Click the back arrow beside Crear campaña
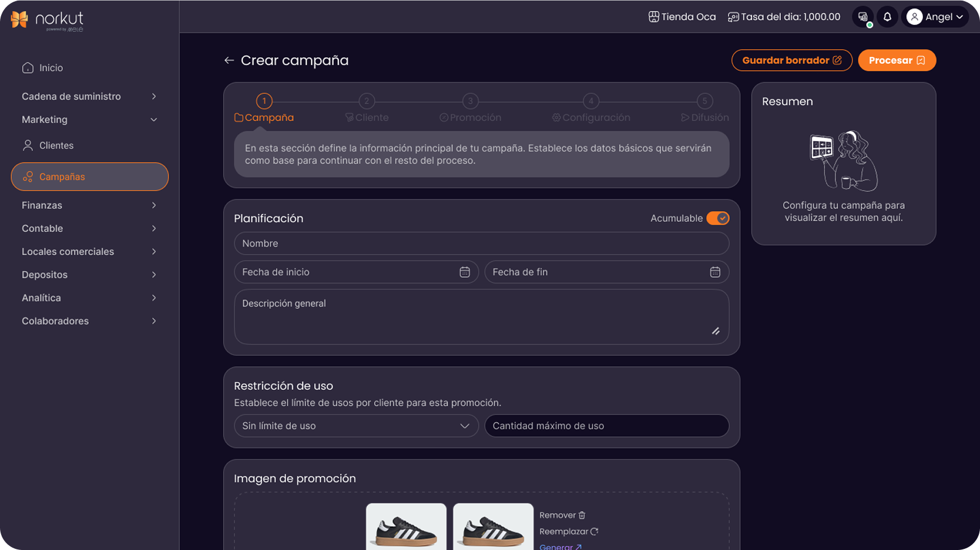The image size is (980, 550). (x=229, y=60)
